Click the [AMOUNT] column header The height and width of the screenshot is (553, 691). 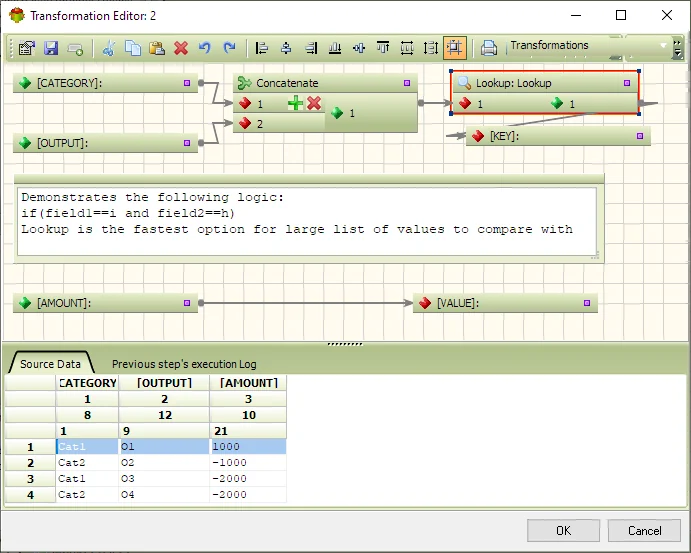pyautogui.click(x=249, y=382)
